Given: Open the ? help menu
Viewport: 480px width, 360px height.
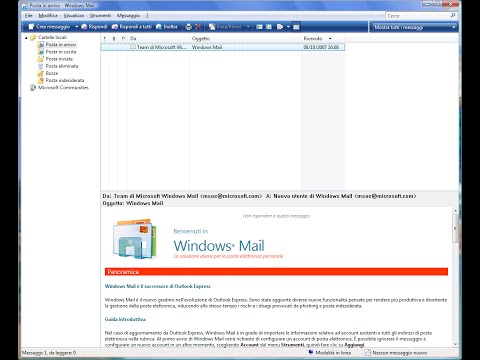Looking at the screenshot, I should point(147,16).
